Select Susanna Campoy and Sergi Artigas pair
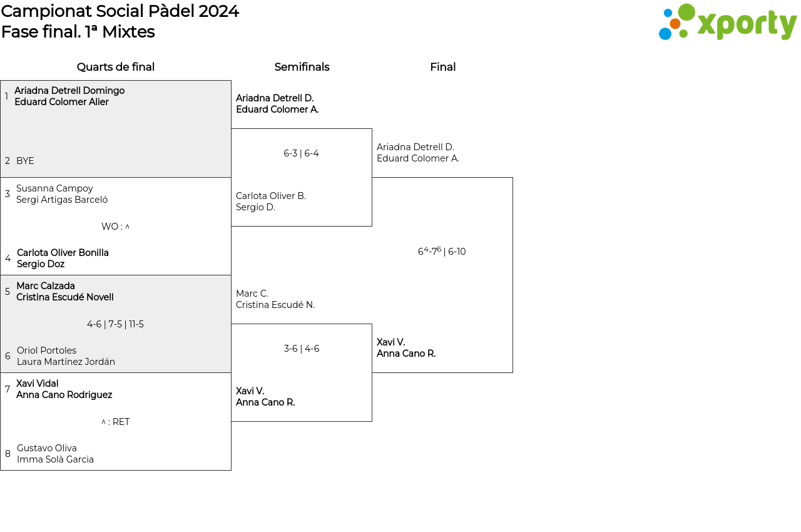Viewport: 801px width, 532px height. click(x=62, y=194)
